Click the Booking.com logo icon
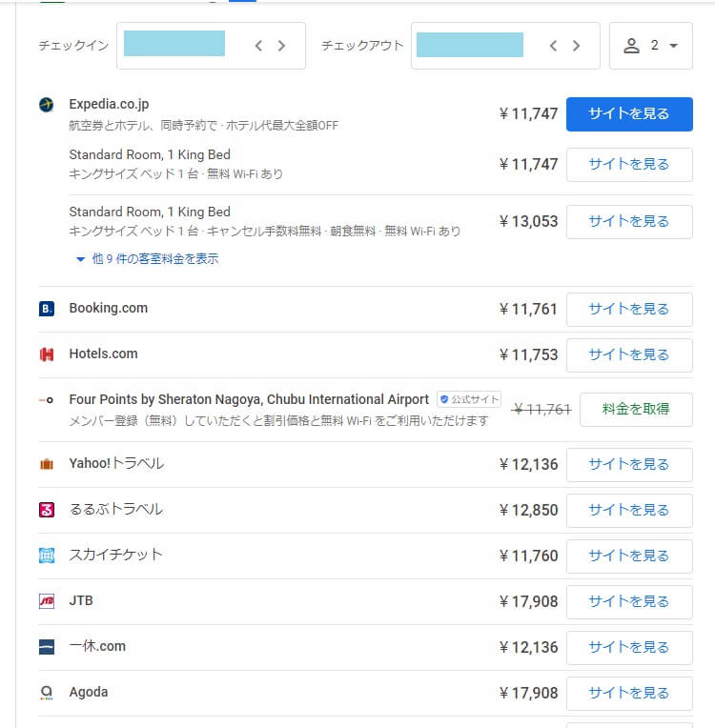This screenshot has height=728, width=715. click(x=47, y=309)
